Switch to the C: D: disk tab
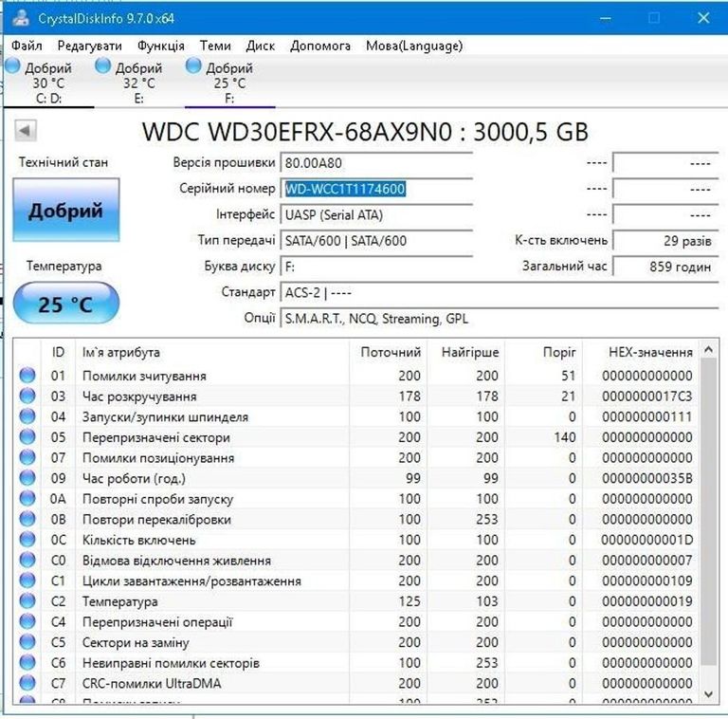Viewport: 728px width, 719px height. click(48, 83)
